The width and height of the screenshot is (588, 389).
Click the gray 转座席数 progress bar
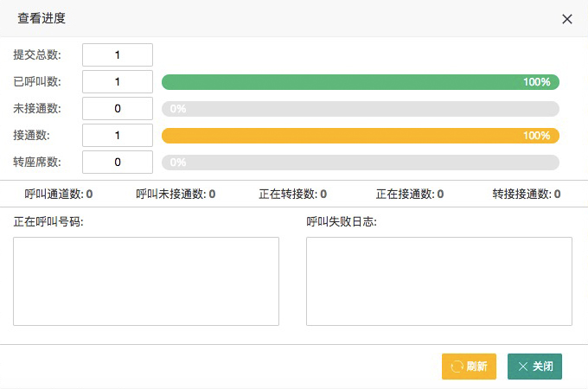(x=361, y=163)
